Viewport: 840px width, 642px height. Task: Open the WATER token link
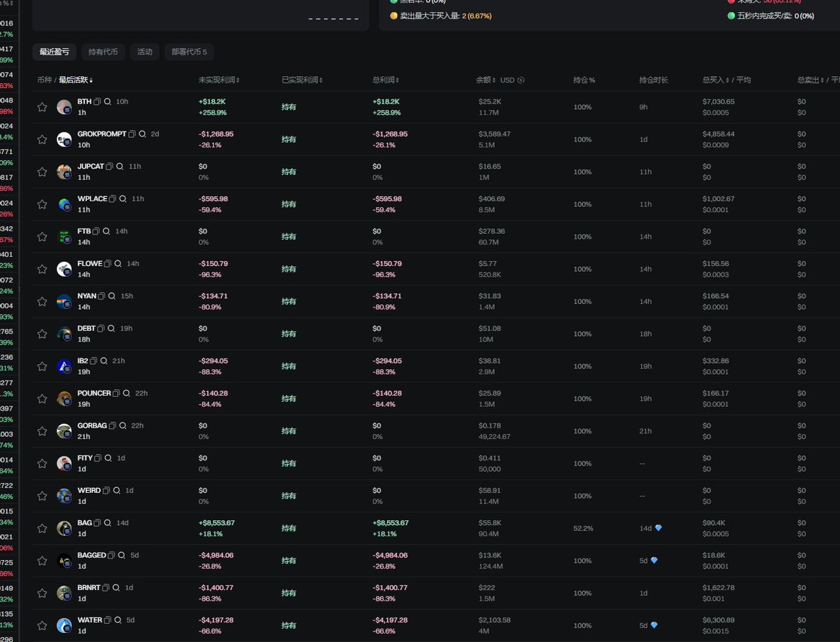point(90,620)
